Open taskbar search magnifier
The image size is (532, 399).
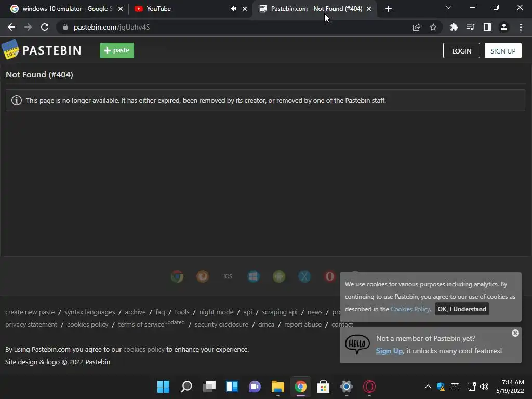pos(187,387)
